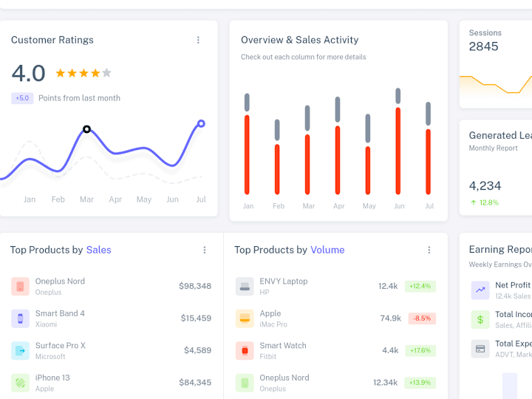Click the Total Expenses credit card icon
This screenshot has width=532, height=399.
480,349
